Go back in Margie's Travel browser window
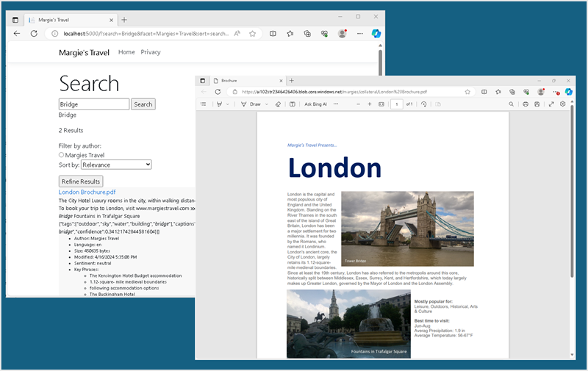Image resolution: width=588 pixels, height=371 pixels. pyautogui.click(x=16, y=34)
